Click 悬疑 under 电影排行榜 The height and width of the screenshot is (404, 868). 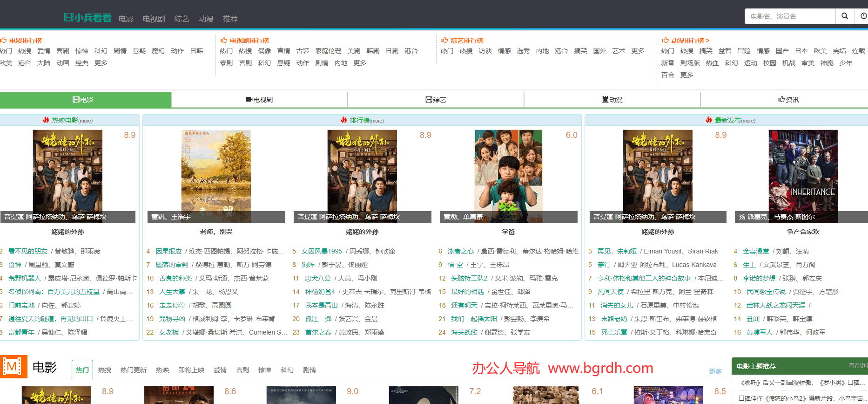point(139,51)
